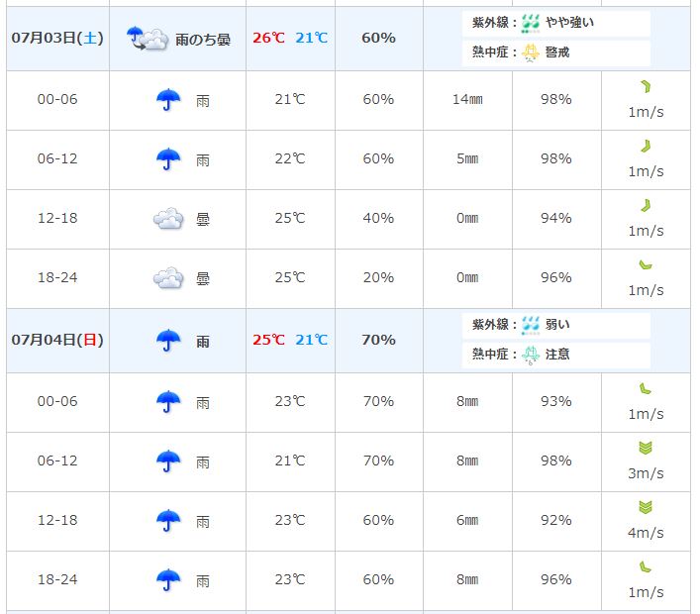Click the heatstroke 注意 caution icon
The width and height of the screenshot is (700, 614).
tap(531, 355)
